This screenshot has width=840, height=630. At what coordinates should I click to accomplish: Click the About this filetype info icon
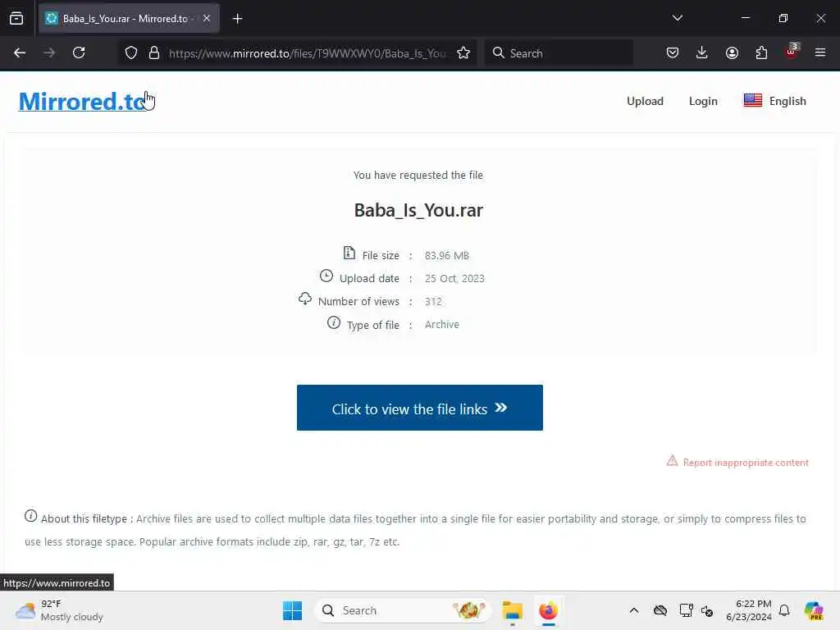30,516
